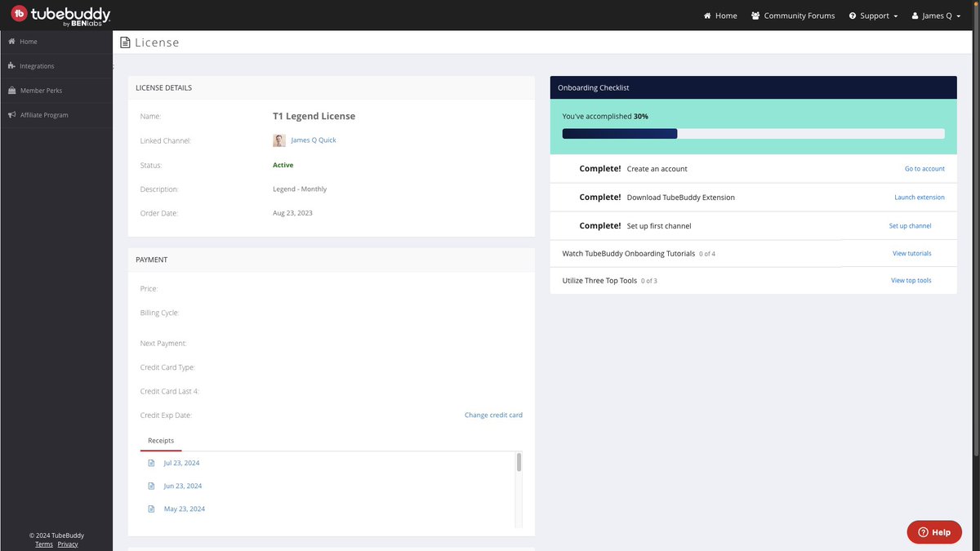Click the Set up first channel item
The height and width of the screenshot is (551, 980).
point(753,226)
